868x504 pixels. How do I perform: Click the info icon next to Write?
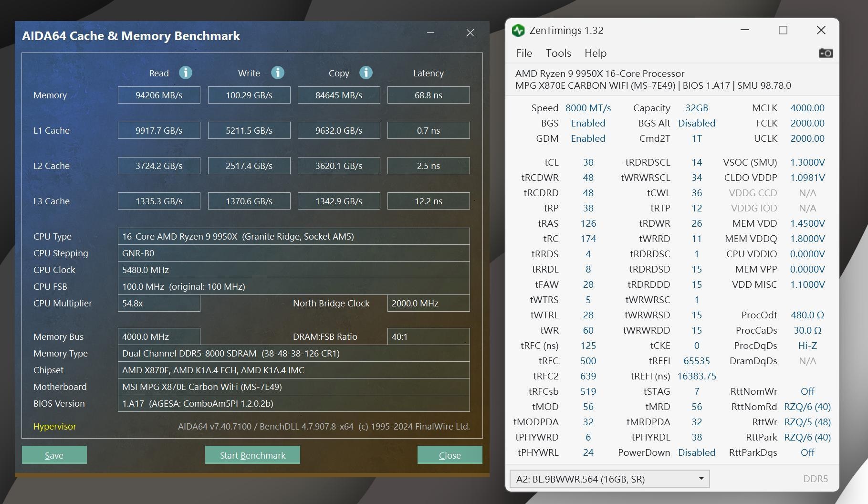click(278, 73)
